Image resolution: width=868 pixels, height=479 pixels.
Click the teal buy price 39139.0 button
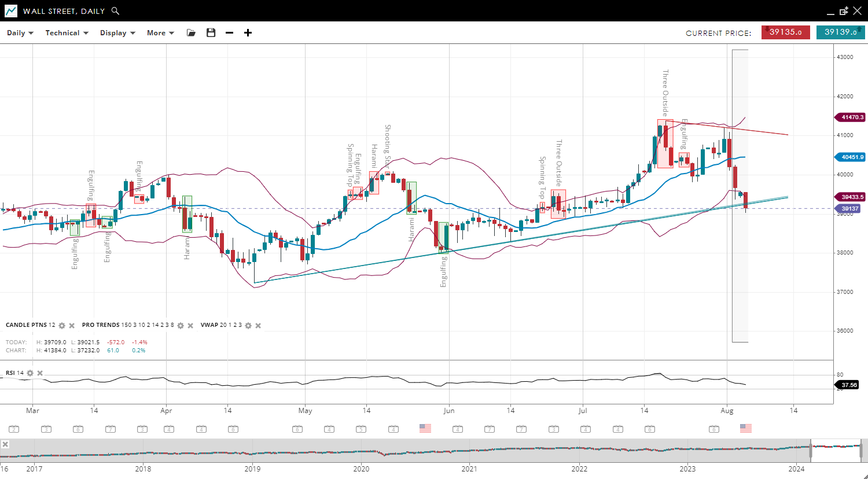pos(840,32)
